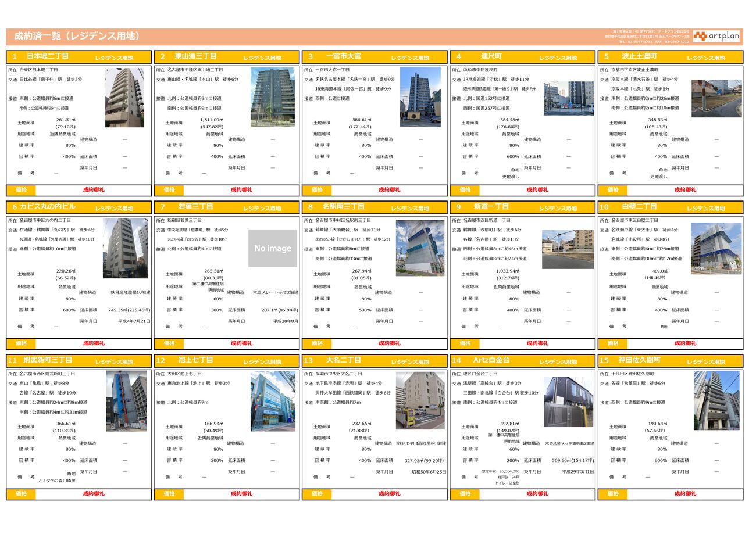Click the land area value 265.51㎡
756x534 pixels.
point(214,271)
